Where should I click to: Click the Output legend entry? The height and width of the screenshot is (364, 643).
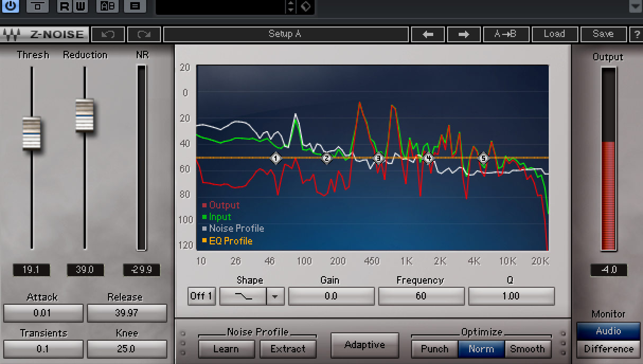pos(221,205)
